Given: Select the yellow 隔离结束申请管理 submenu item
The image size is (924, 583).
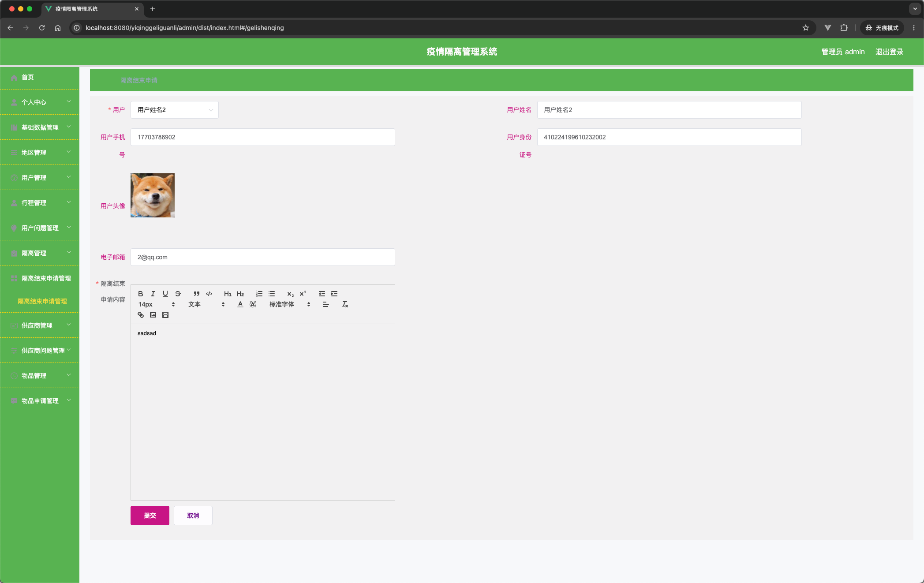Looking at the screenshot, I should 42,301.
